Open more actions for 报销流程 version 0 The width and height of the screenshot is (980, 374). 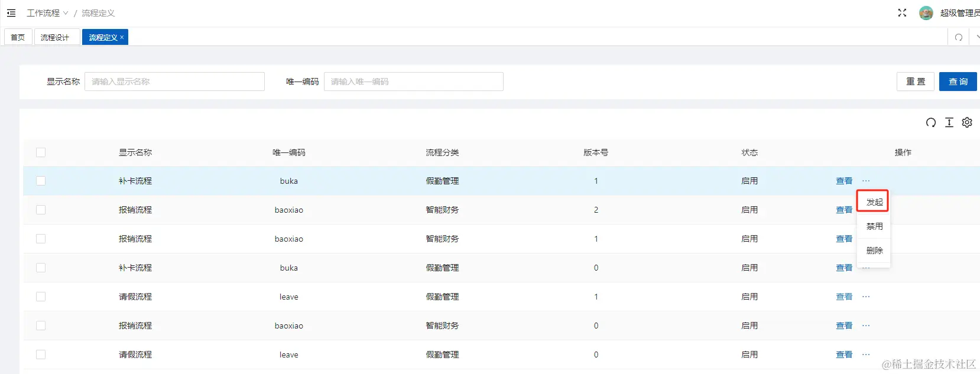tap(866, 326)
